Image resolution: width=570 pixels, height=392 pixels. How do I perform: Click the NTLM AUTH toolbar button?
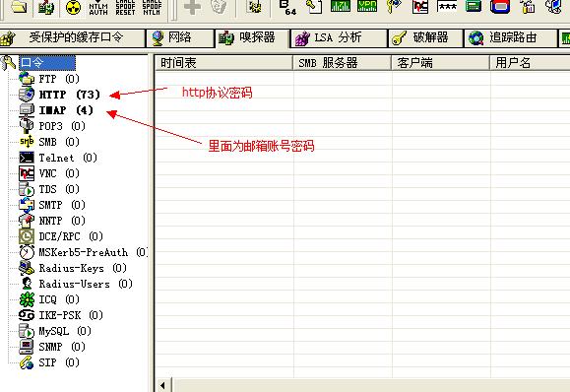coord(98,8)
